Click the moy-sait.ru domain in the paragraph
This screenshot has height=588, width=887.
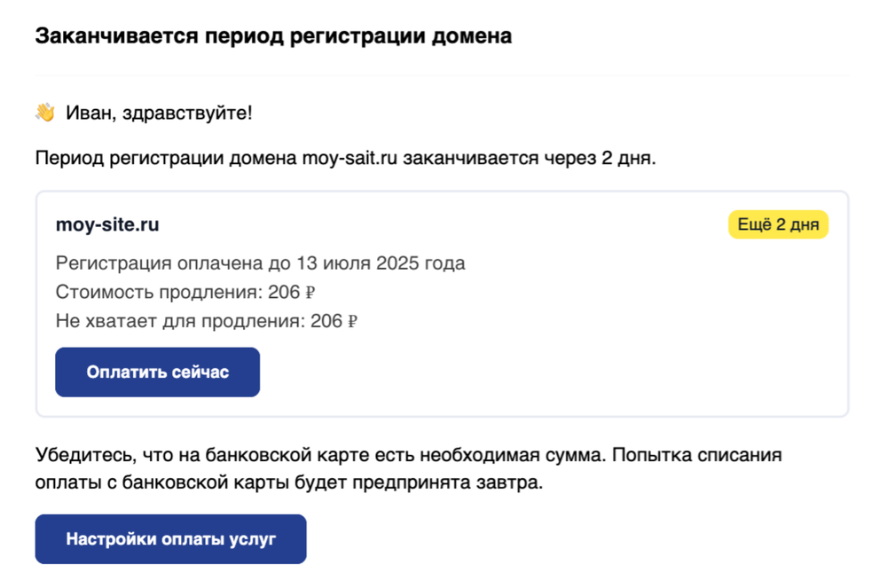(350, 160)
